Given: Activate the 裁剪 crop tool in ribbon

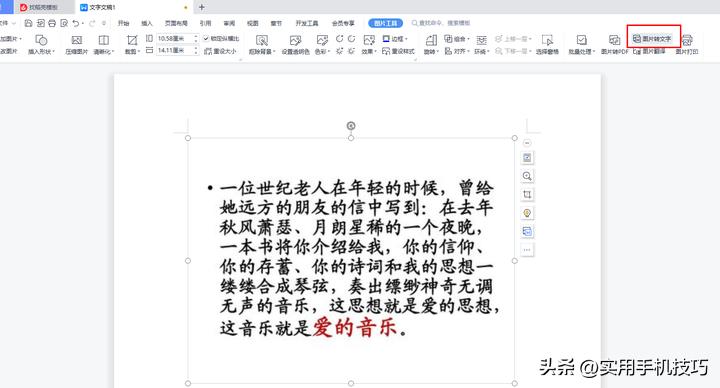Looking at the screenshot, I should coord(132,45).
